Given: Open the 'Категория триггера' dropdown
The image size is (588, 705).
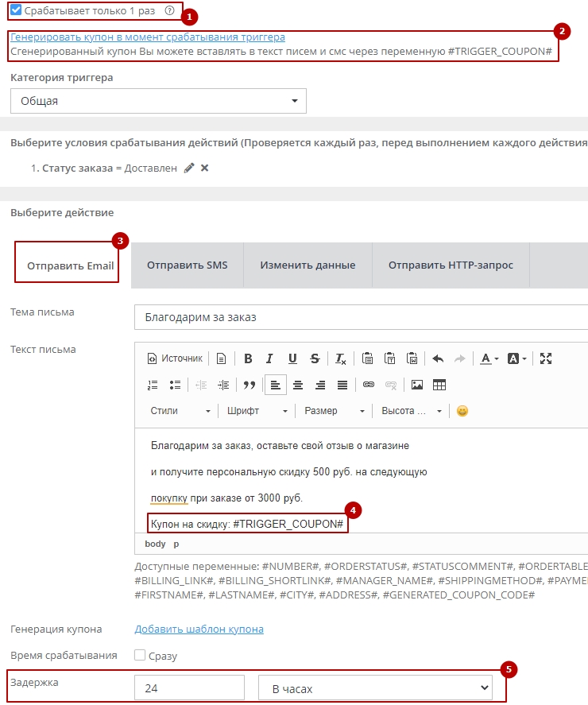Looking at the screenshot, I should pyautogui.click(x=158, y=101).
